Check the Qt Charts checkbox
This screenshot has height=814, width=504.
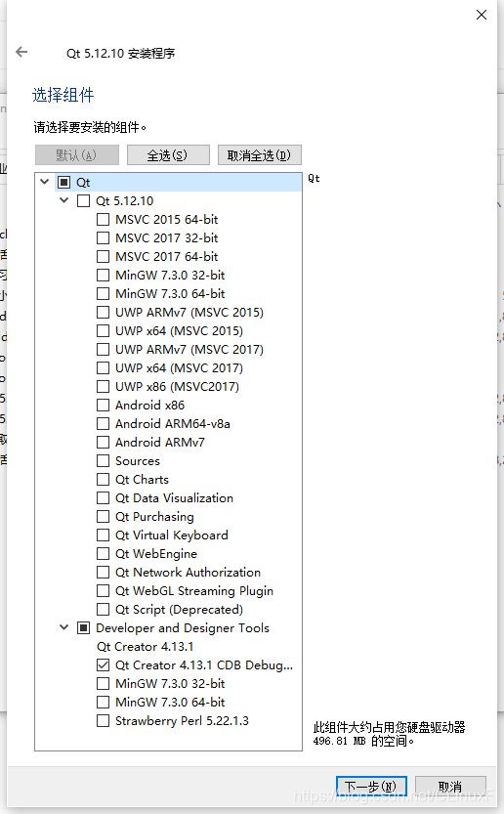tap(104, 479)
